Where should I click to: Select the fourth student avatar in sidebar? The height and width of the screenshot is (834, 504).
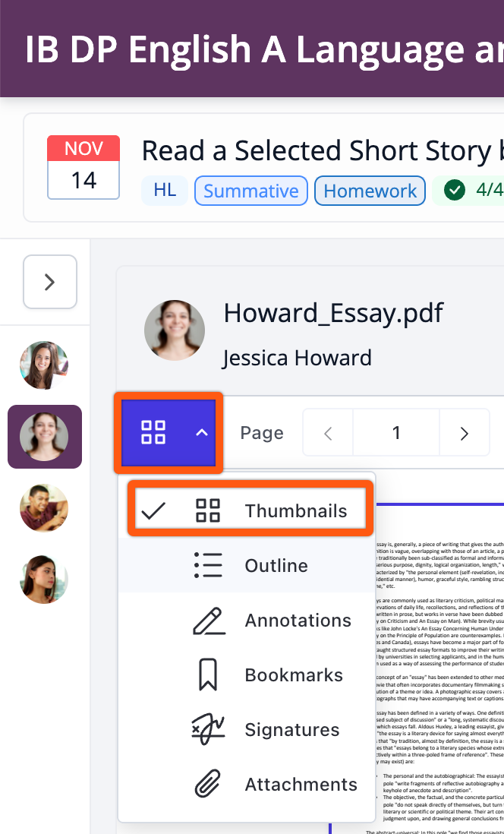pyautogui.click(x=44, y=580)
